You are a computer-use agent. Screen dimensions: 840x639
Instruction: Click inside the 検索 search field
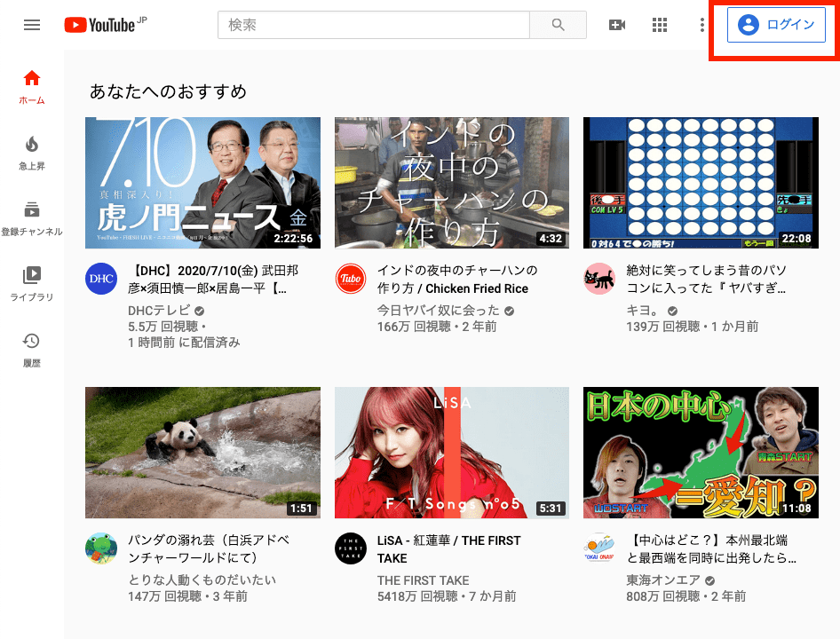click(x=373, y=24)
